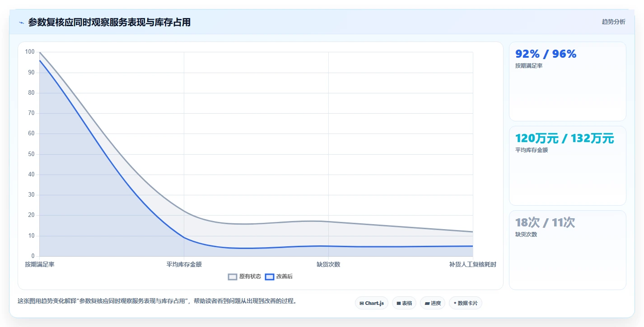
Task: Click the y-axis value 10
Action: point(32,236)
